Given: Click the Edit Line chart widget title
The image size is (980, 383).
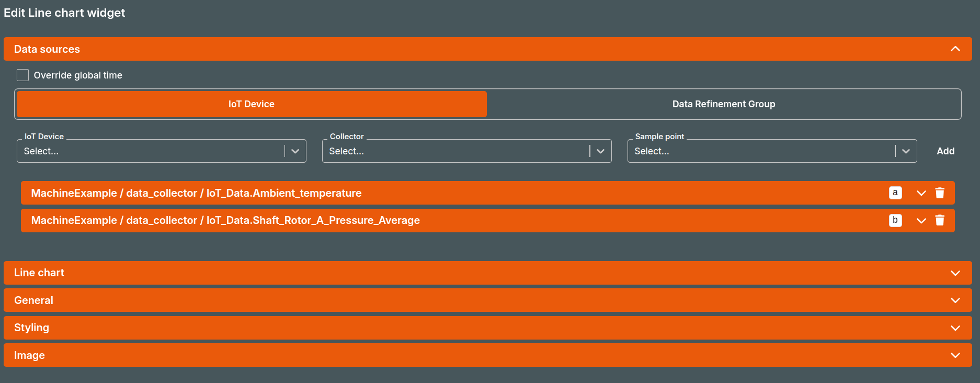Looking at the screenshot, I should 64,13.
